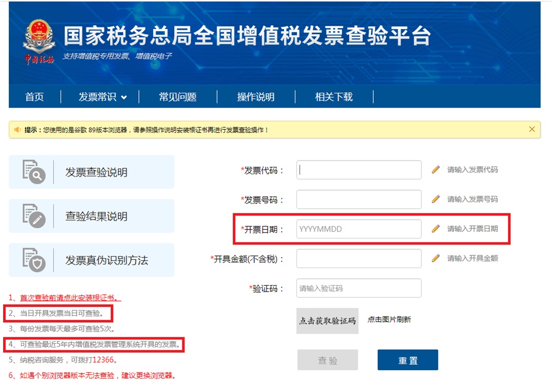Open the 首页 menu item
This screenshot has width=552, height=392.
point(34,96)
